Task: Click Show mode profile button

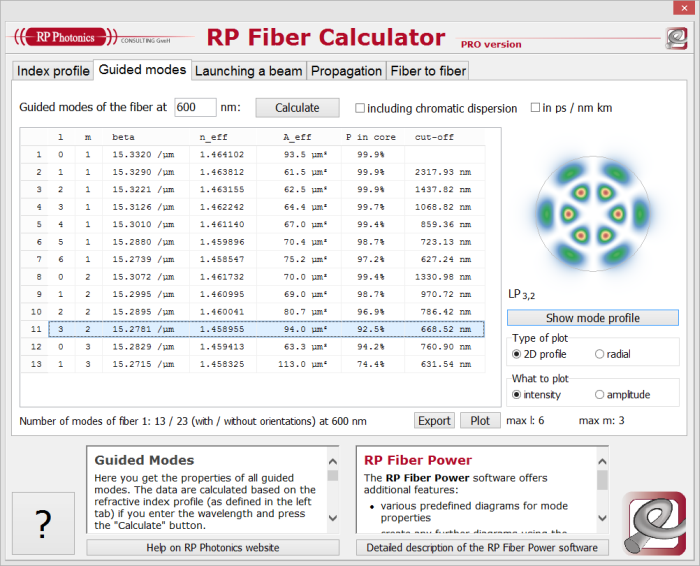Action: pos(592,318)
